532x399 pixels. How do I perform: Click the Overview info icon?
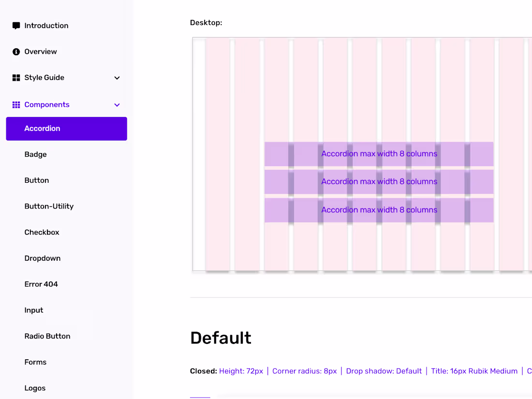point(16,51)
